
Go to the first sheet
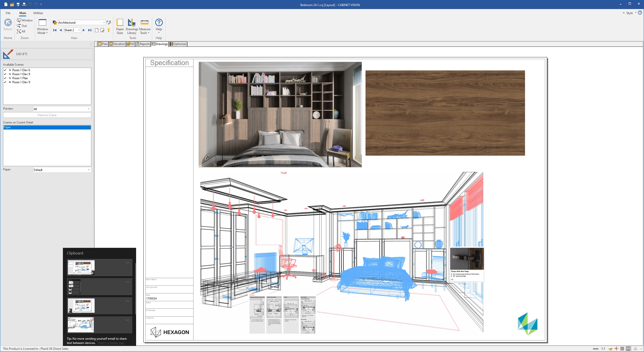click(x=55, y=30)
